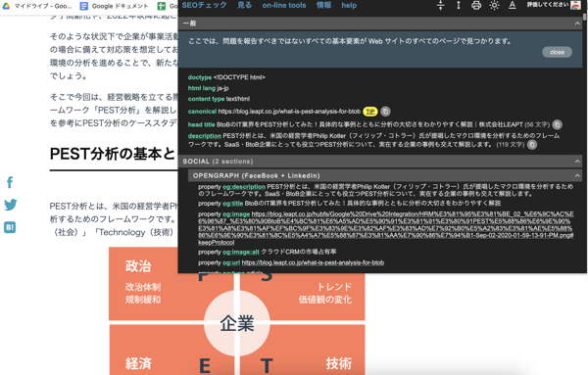The width and height of the screenshot is (588, 375).
Task: Open the og:image URL link
Action: (385, 228)
